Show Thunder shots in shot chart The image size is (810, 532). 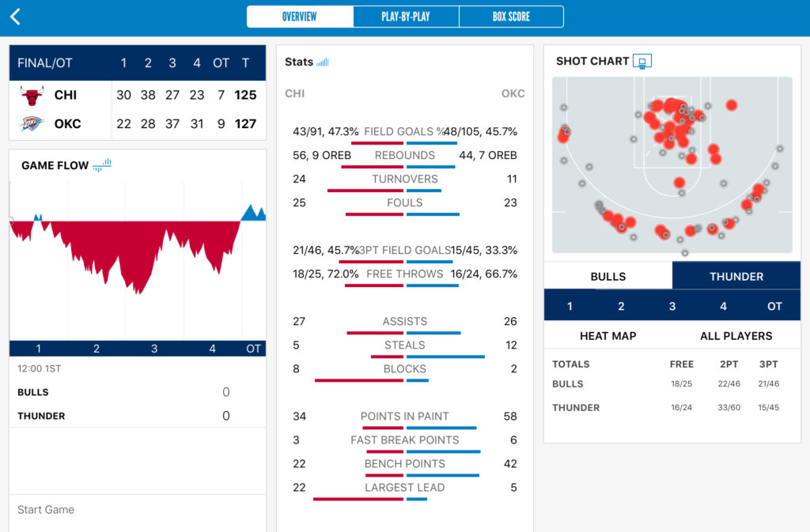(736, 276)
